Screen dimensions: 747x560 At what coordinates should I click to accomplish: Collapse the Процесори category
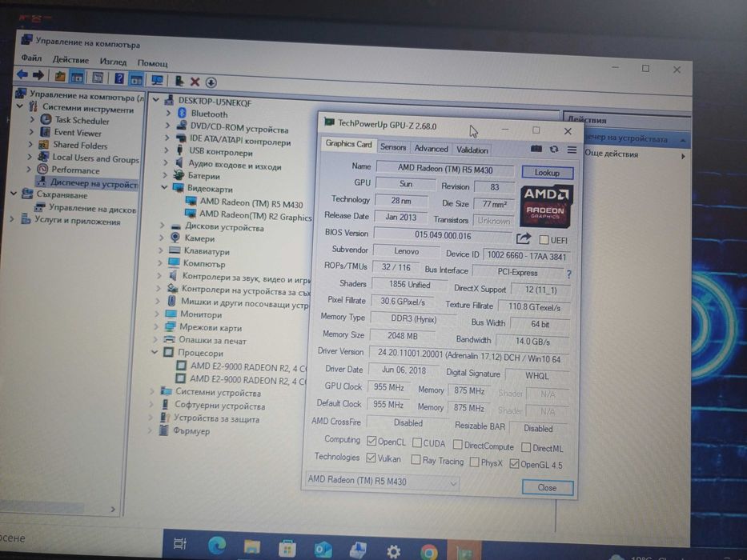tap(155, 352)
